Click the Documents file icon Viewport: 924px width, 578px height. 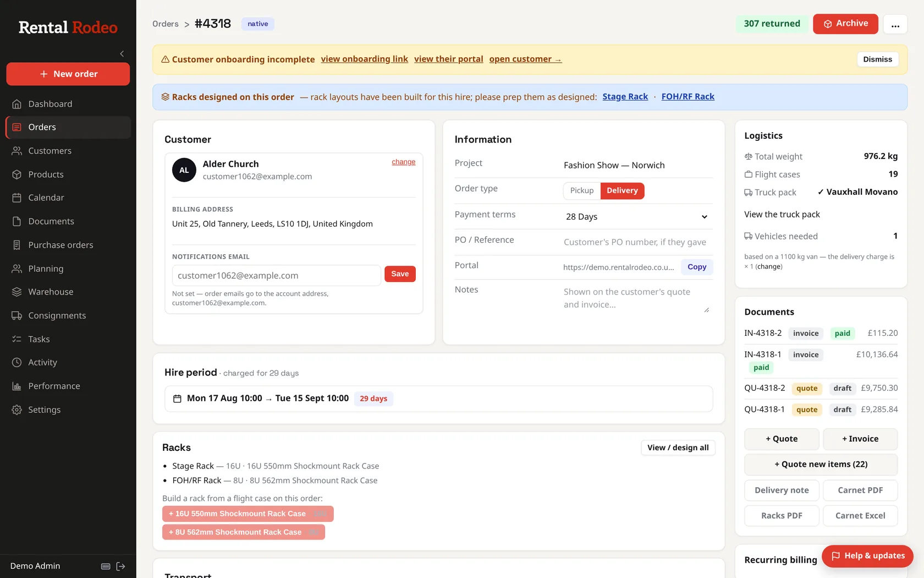[x=17, y=221]
